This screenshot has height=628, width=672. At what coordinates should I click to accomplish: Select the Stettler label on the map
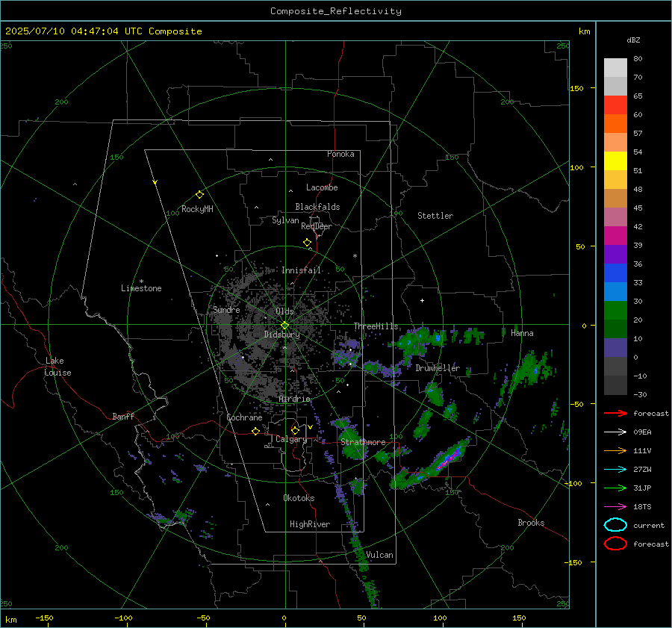tap(435, 216)
